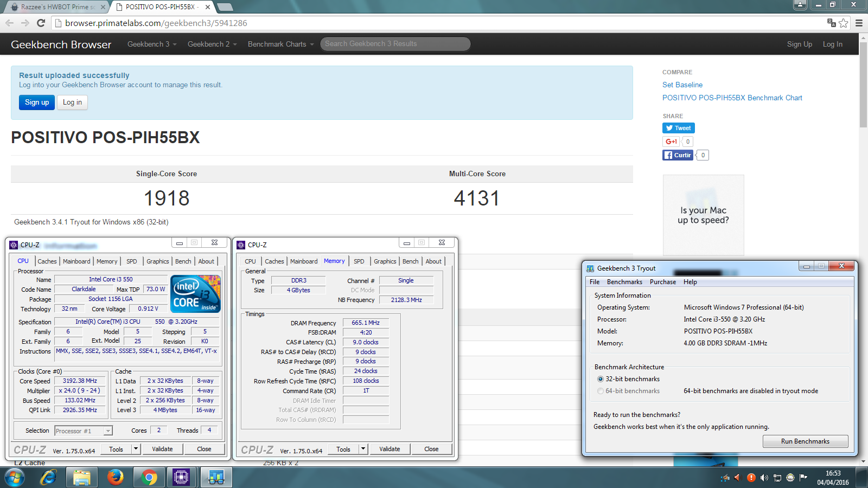Image resolution: width=868 pixels, height=488 pixels.
Task: Go forward with the browser forward arrow
Action: pyautogui.click(x=25, y=23)
